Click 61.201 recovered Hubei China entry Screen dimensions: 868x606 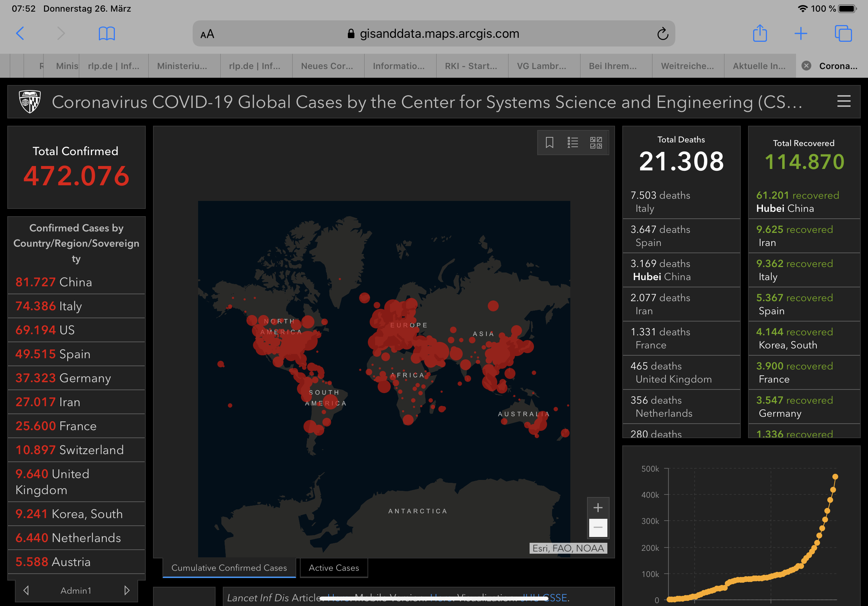pos(804,202)
